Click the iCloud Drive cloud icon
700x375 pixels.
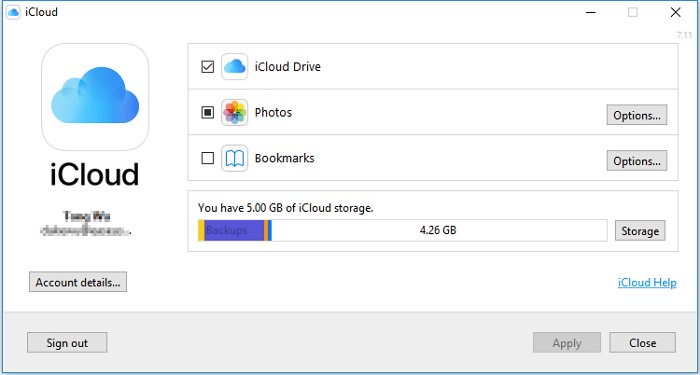coord(234,67)
